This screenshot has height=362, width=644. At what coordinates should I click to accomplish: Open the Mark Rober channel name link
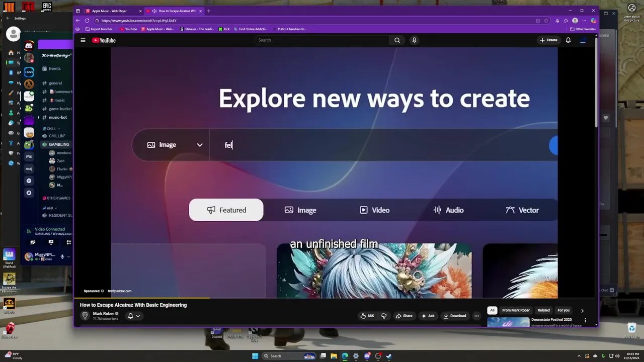coord(103,313)
